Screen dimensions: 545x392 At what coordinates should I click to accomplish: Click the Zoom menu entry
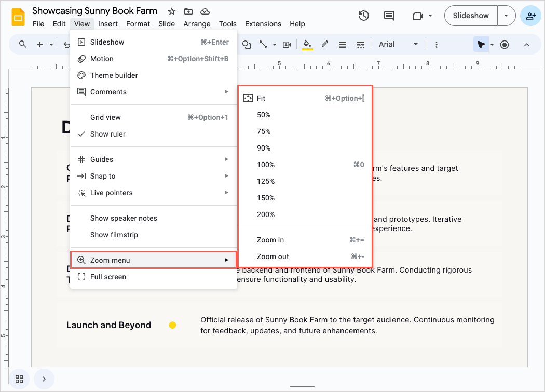coord(154,260)
